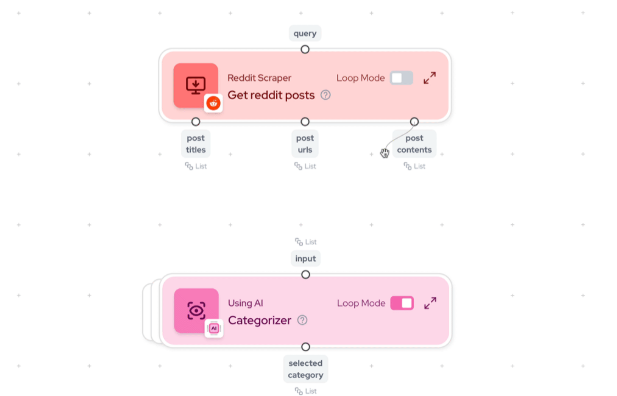Screen dimensions: 617x396
Task: Click the orange Reddit logo badge
Action: [214, 104]
